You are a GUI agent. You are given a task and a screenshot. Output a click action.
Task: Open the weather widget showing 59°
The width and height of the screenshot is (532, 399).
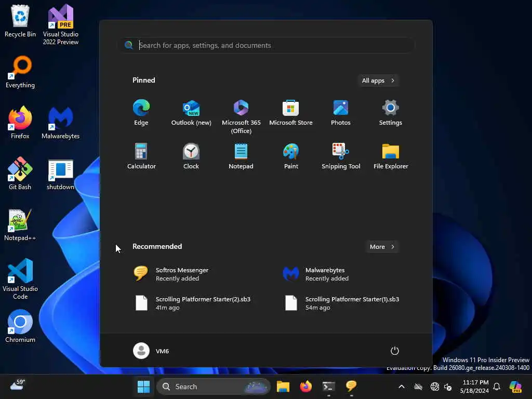[x=17, y=385]
